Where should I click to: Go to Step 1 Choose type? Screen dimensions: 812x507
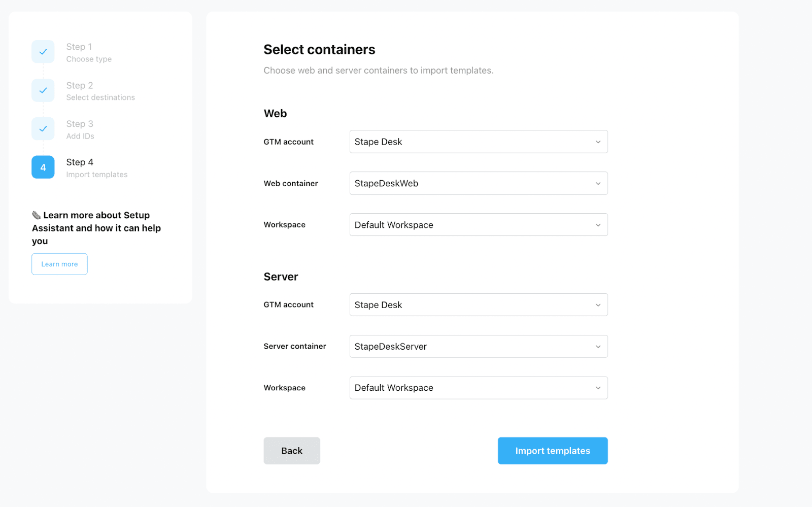click(x=89, y=52)
